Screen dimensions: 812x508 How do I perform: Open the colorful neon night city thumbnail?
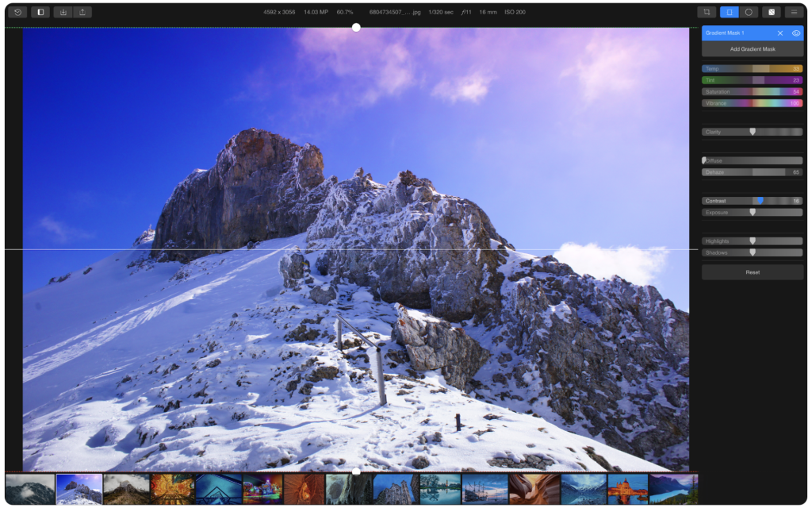coord(262,489)
